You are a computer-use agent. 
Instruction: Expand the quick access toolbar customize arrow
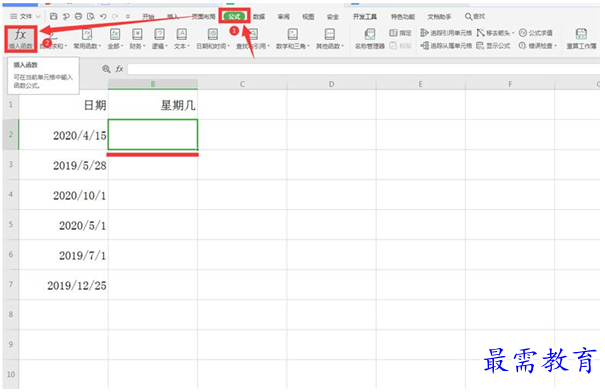point(128,16)
